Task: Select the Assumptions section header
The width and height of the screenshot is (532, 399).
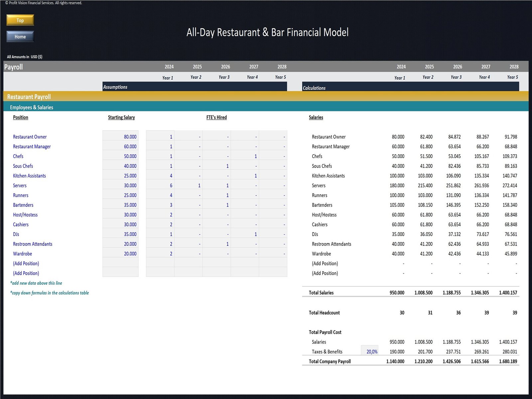Action: (x=115, y=87)
